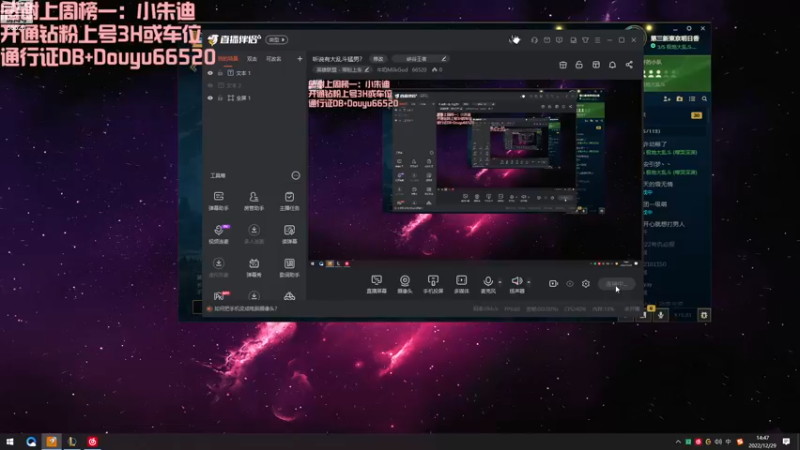The width and height of the screenshot is (800, 450).
Task: Toggle visibility of the 文本 1 source
Action: (210, 73)
